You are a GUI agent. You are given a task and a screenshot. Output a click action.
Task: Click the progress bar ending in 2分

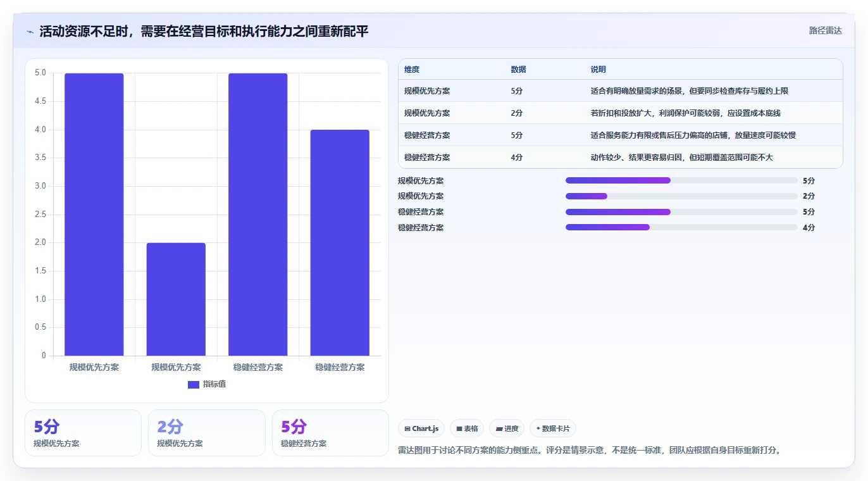coord(681,196)
